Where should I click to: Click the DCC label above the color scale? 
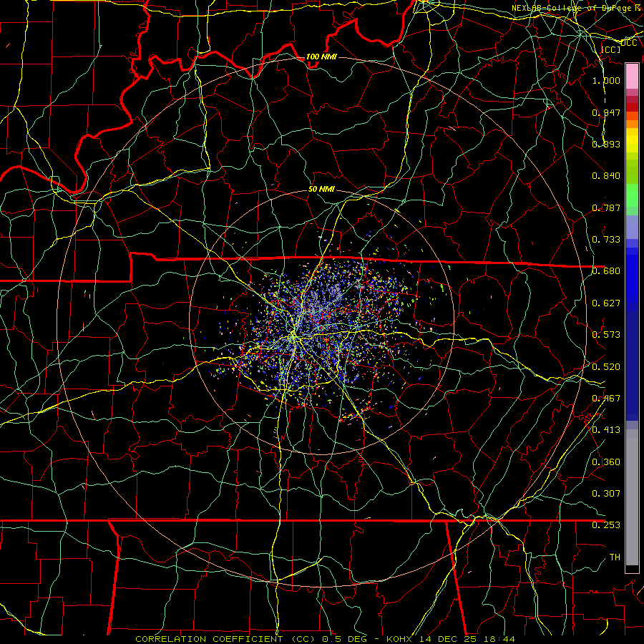pyautogui.click(x=628, y=43)
